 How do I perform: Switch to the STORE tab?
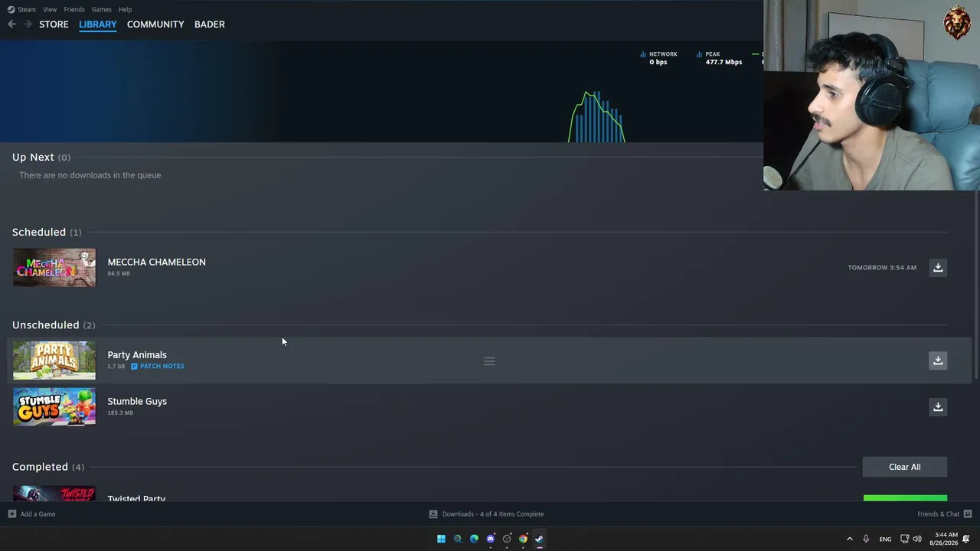54,24
